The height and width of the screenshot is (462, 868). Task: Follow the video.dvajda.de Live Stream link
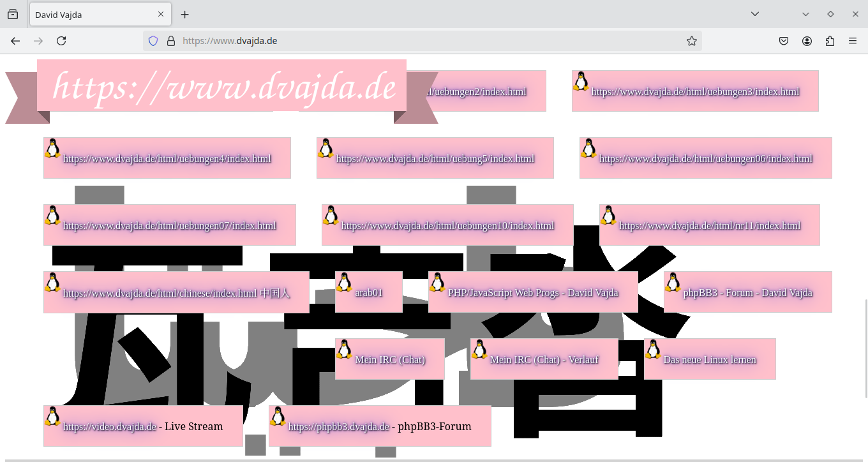pyautogui.click(x=110, y=427)
